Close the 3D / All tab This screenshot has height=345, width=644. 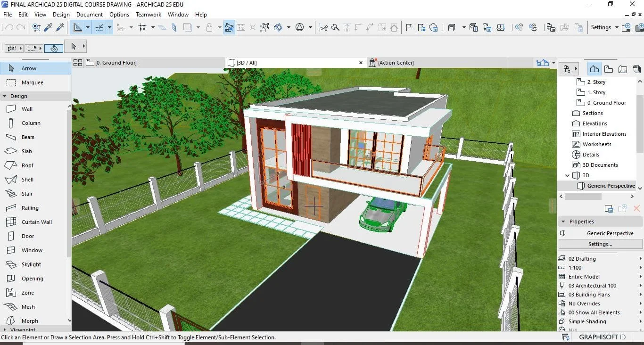coord(361,63)
